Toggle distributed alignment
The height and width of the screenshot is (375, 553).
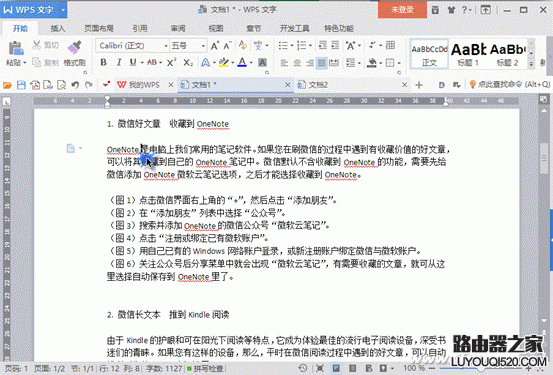(x=334, y=63)
